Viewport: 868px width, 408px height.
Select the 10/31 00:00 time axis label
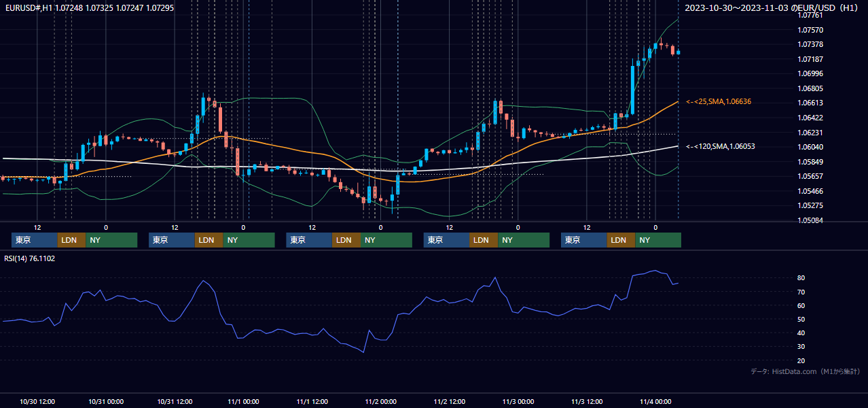point(106,401)
